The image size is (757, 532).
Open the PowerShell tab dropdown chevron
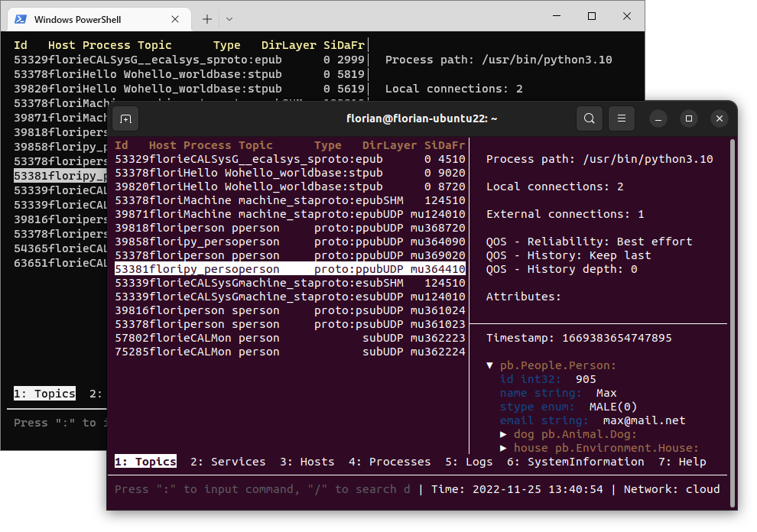[229, 19]
